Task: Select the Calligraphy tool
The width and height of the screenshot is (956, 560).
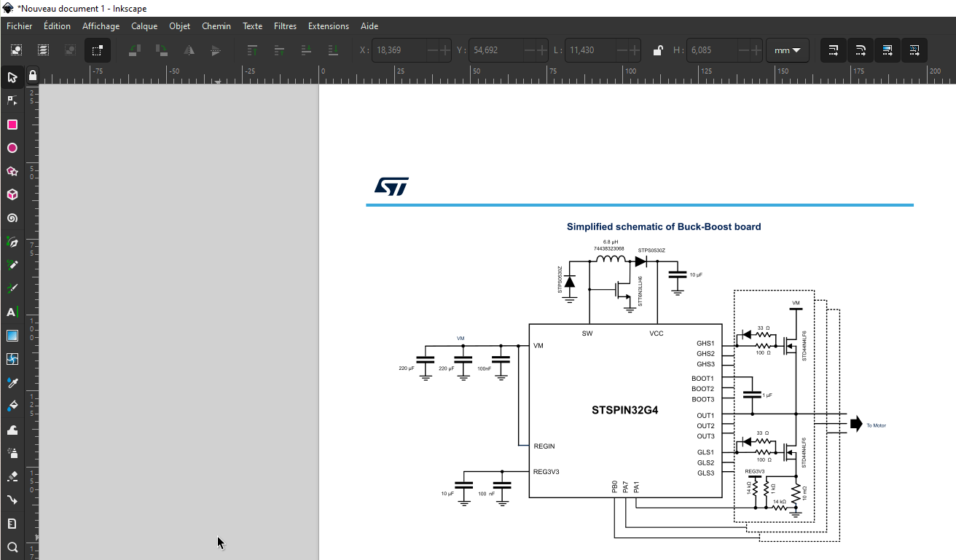Action: click(x=12, y=288)
